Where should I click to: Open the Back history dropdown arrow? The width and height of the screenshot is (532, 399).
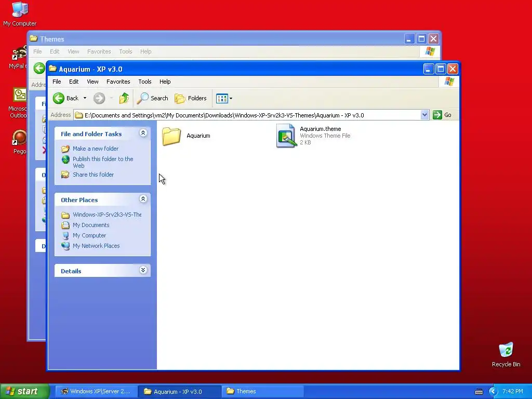tap(85, 98)
